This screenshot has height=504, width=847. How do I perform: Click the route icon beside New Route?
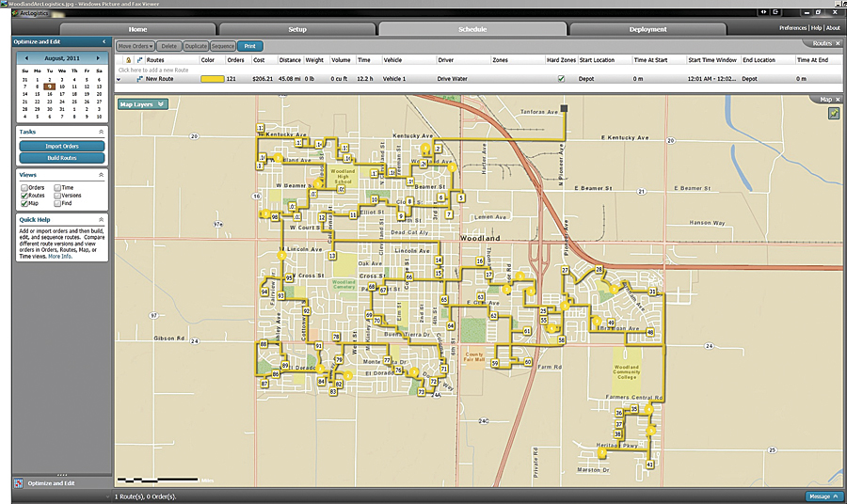point(139,79)
